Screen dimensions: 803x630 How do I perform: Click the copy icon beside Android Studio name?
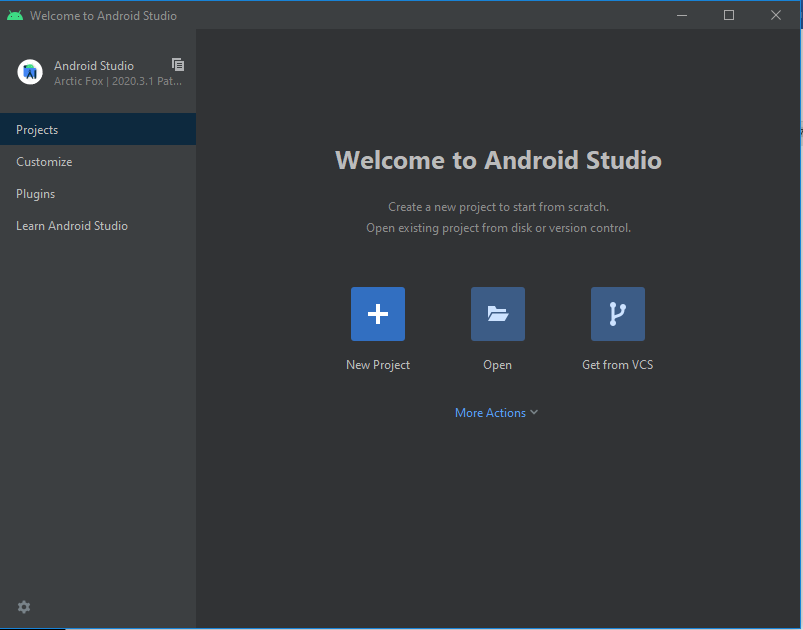coord(178,64)
